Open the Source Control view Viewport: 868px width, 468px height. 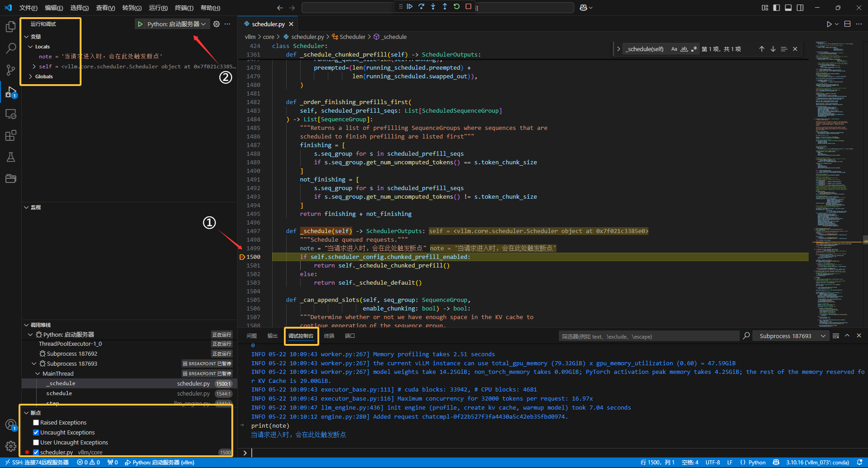(x=10, y=70)
